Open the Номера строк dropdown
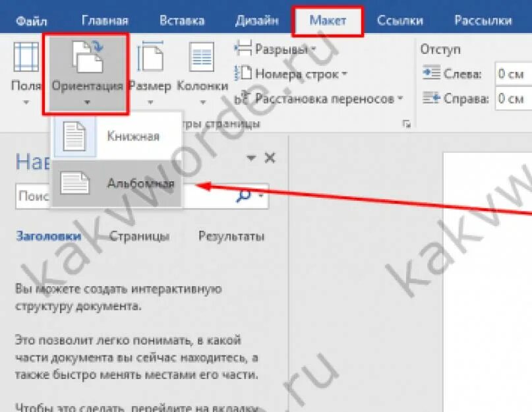 tap(344, 74)
